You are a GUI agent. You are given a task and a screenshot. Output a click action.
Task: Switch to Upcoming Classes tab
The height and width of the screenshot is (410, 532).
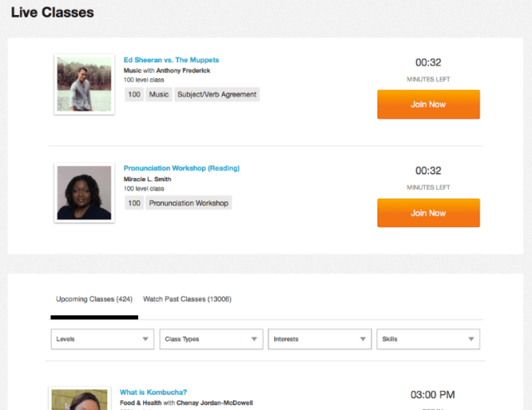[94, 299]
